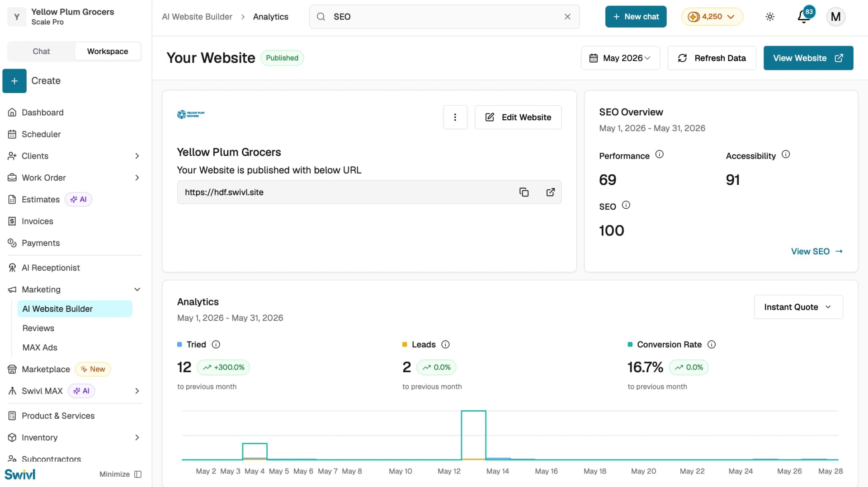868x487 pixels.
Task: Click the +300.0% Tried change badge
Action: tap(223, 367)
